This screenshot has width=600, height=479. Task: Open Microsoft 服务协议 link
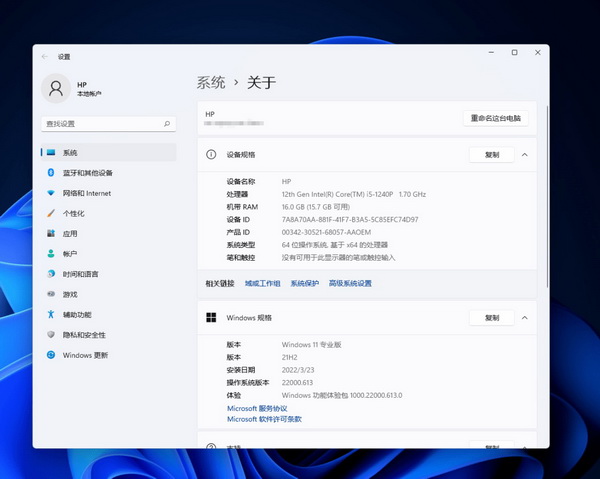pos(257,408)
